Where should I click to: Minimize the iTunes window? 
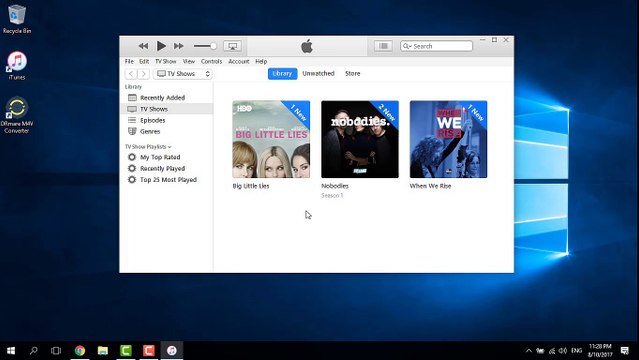coord(483,40)
